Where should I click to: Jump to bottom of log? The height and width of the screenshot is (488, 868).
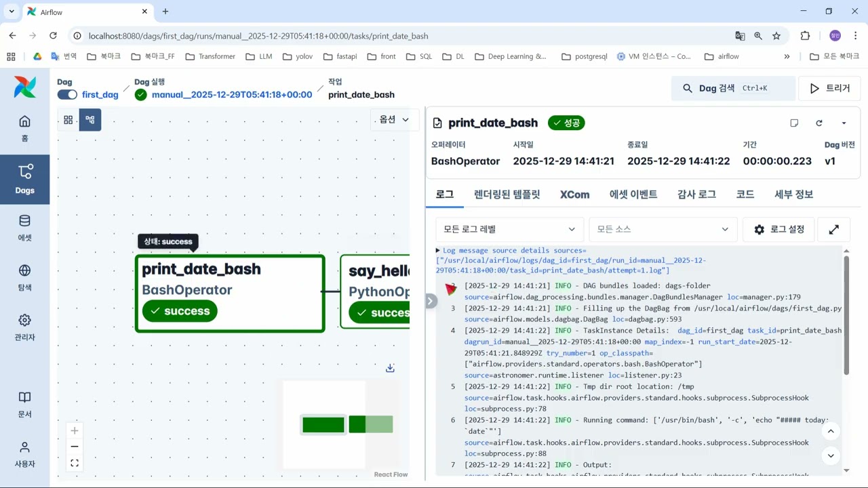point(831,455)
